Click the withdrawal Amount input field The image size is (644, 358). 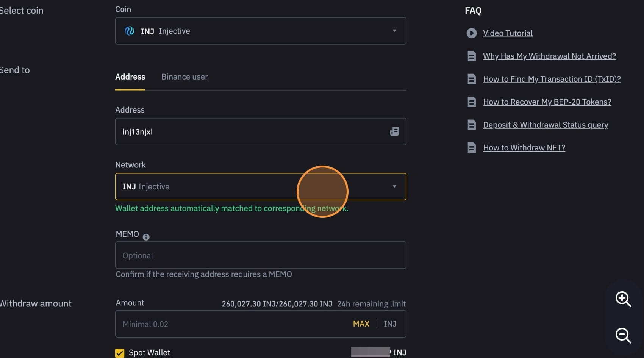[231, 324]
